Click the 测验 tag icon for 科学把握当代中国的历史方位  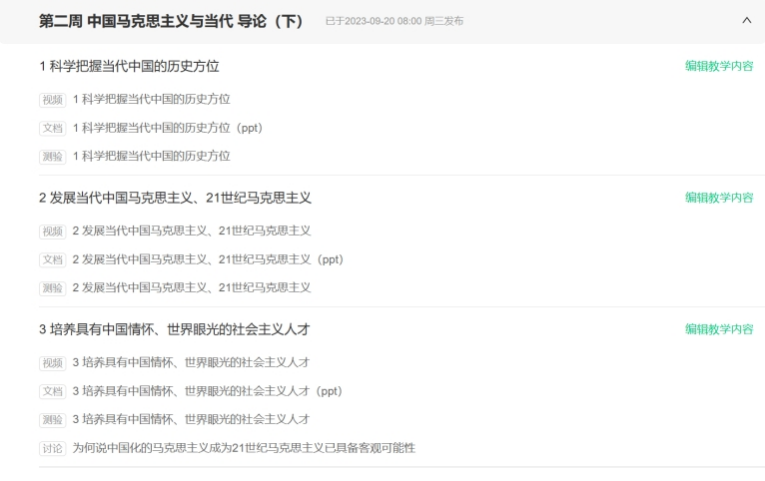(52, 156)
